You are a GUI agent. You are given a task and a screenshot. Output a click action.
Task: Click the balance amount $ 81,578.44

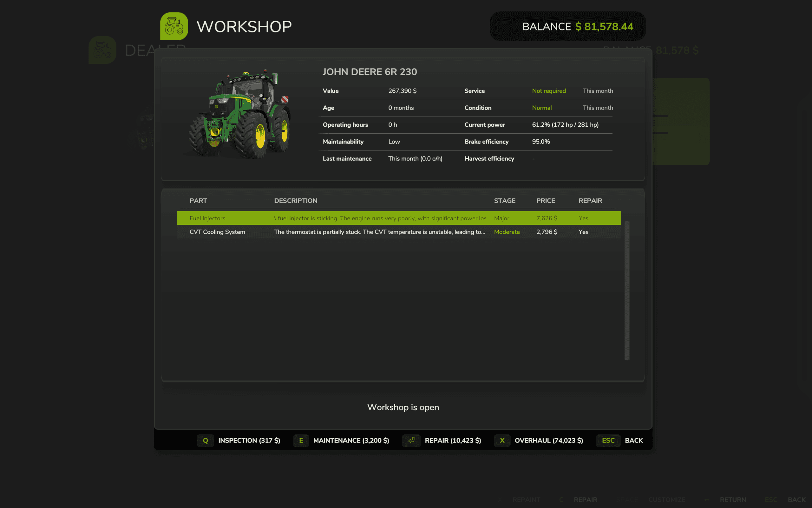point(604,27)
